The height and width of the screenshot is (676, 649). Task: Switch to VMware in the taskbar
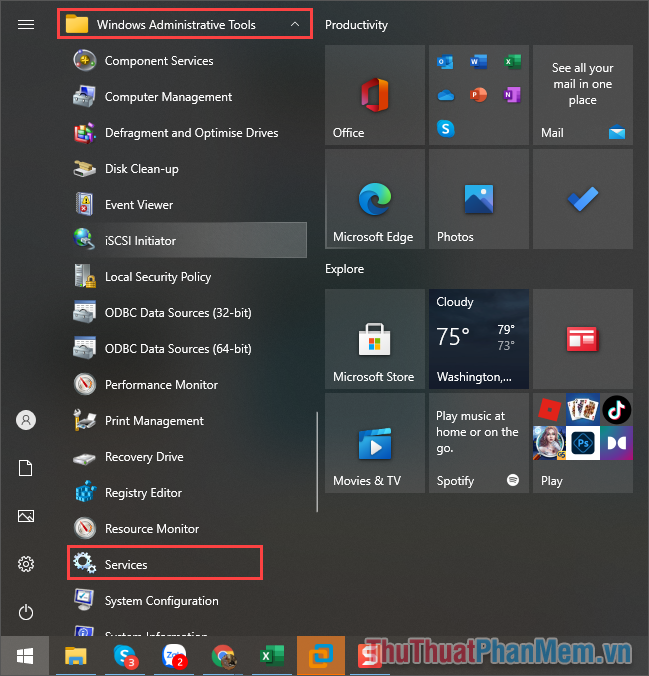coord(321,656)
